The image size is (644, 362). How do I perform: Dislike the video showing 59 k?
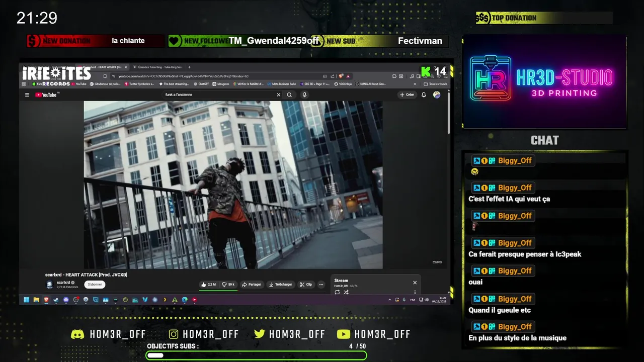click(x=228, y=285)
